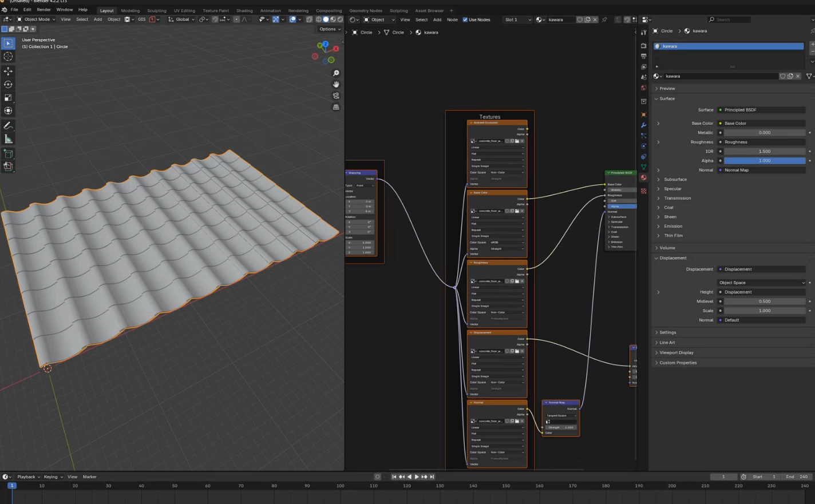Switch perspective/orthographic grid icon in viewport

tap(336, 107)
